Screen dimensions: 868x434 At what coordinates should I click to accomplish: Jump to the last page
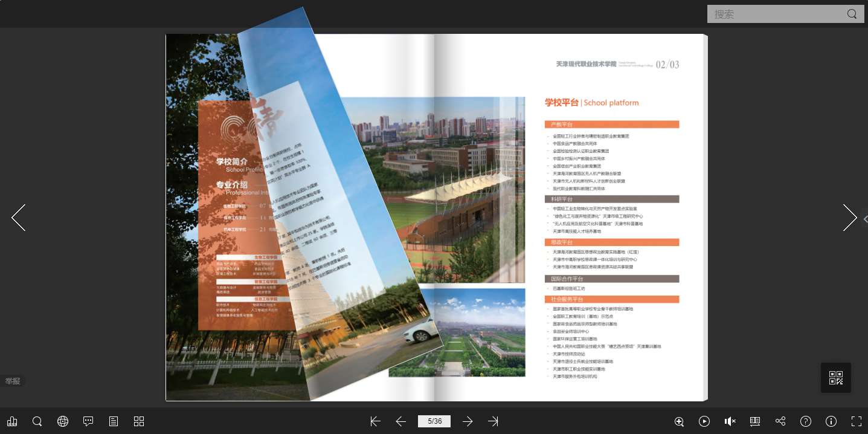click(x=493, y=421)
